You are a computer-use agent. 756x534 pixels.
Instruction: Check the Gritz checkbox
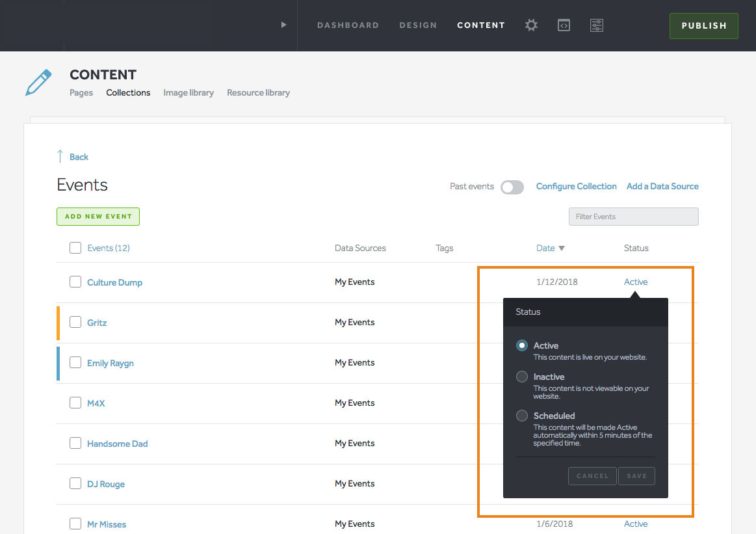[75, 322]
